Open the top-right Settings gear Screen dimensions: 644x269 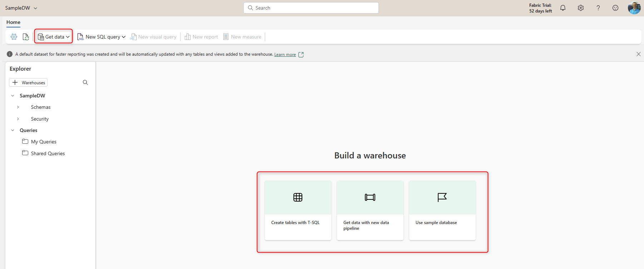(581, 8)
